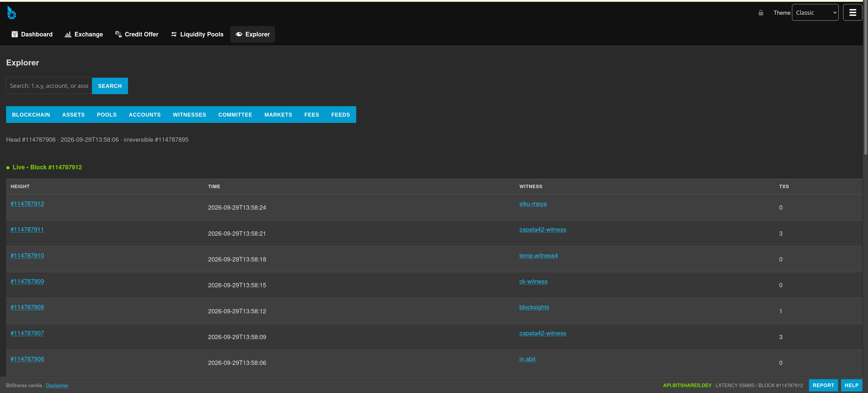Switch to the ASSETS tab

(74, 115)
